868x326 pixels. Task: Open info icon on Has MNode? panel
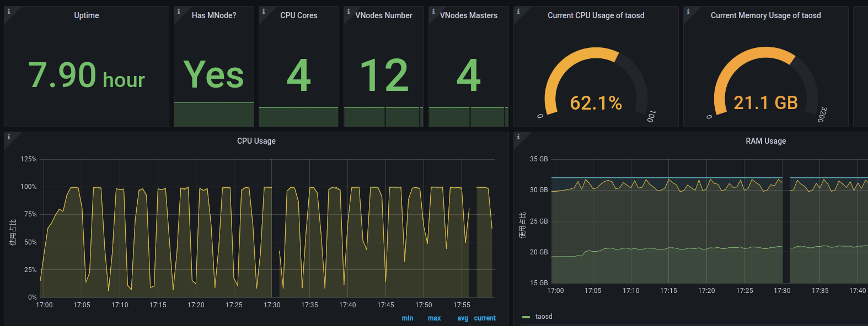179,11
